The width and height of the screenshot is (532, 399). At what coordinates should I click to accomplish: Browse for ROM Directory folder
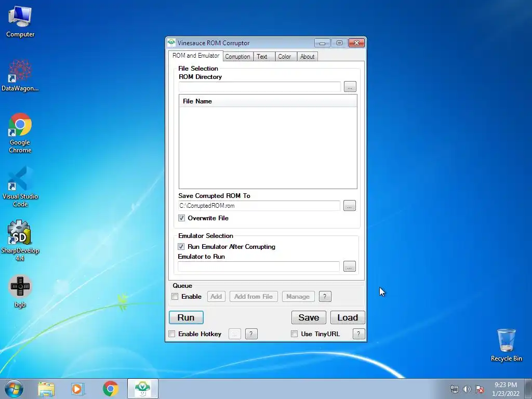(x=350, y=87)
